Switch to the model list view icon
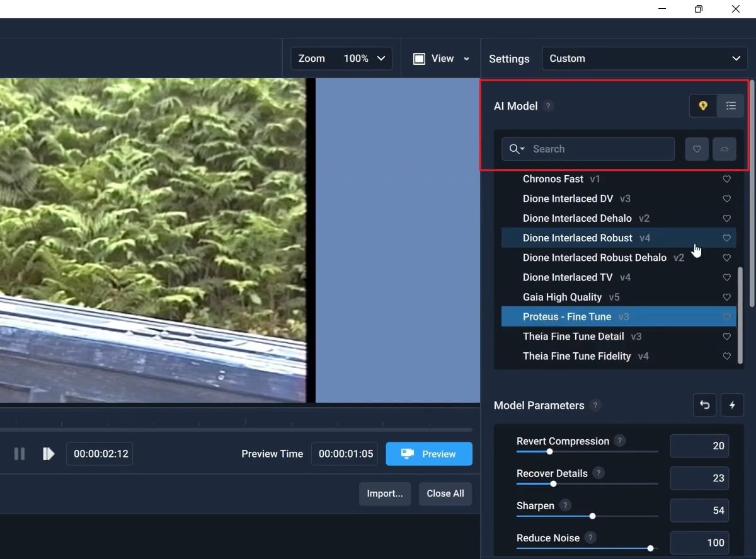 (x=730, y=106)
